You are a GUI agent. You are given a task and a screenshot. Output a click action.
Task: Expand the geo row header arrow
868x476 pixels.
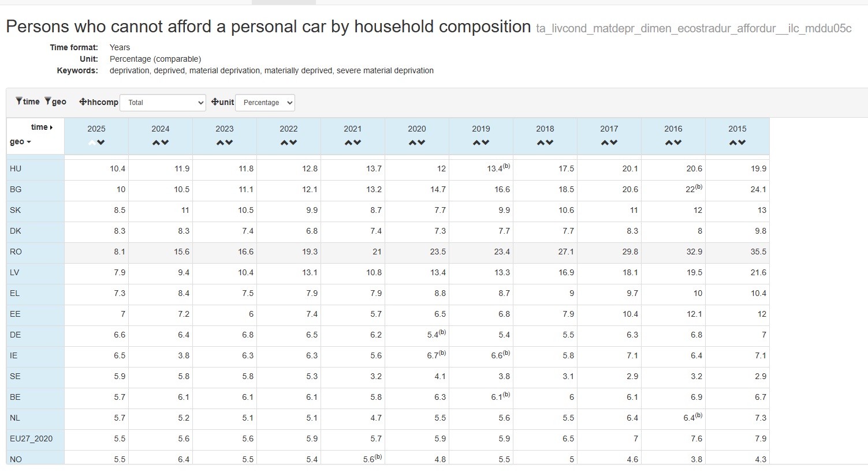[28, 142]
